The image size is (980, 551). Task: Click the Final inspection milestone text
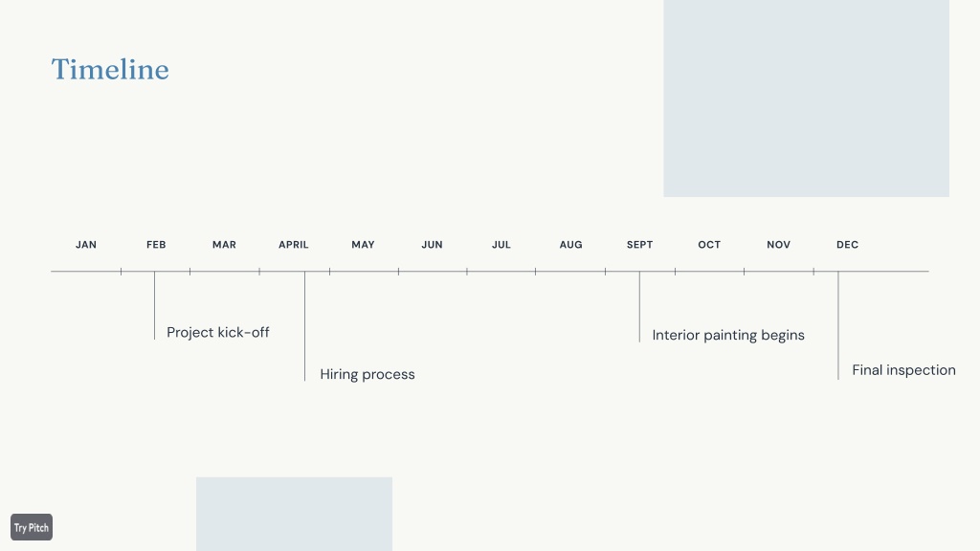pyautogui.click(x=903, y=370)
